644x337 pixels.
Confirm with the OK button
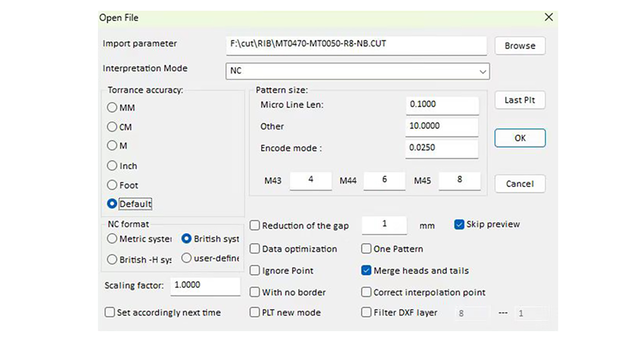520,138
